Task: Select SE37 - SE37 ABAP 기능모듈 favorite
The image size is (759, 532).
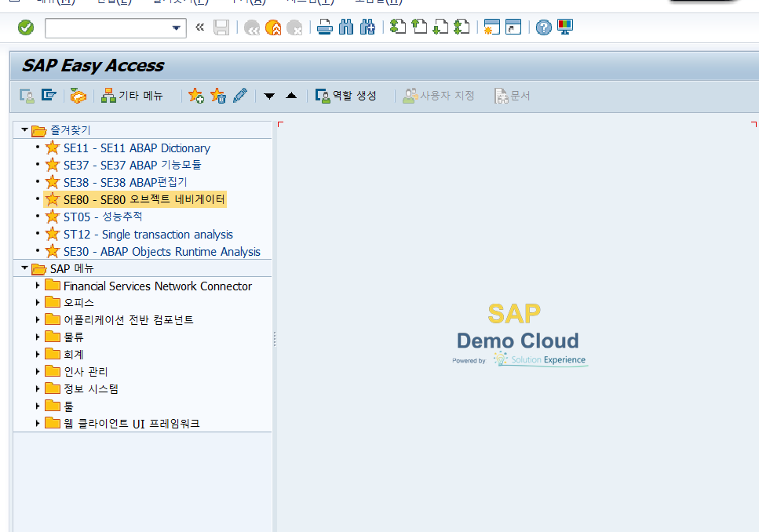Action: click(x=132, y=165)
